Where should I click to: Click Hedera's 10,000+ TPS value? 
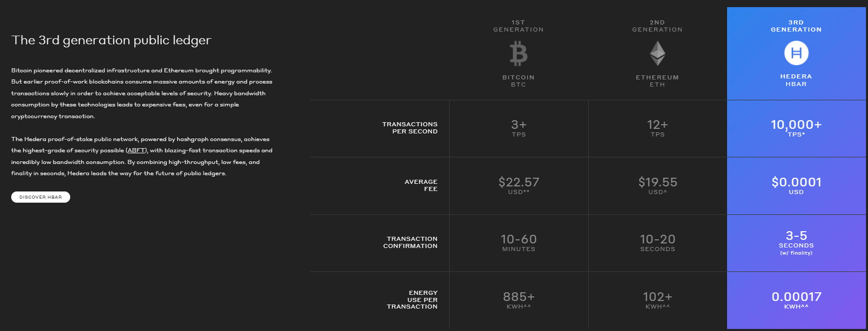click(796, 128)
